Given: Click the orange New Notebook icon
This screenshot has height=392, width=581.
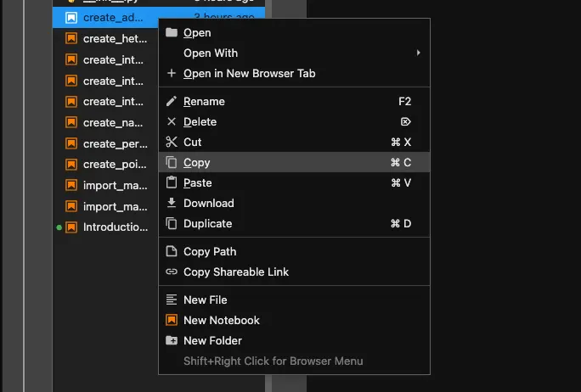Looking at the screenshot, I should point(172,321).
